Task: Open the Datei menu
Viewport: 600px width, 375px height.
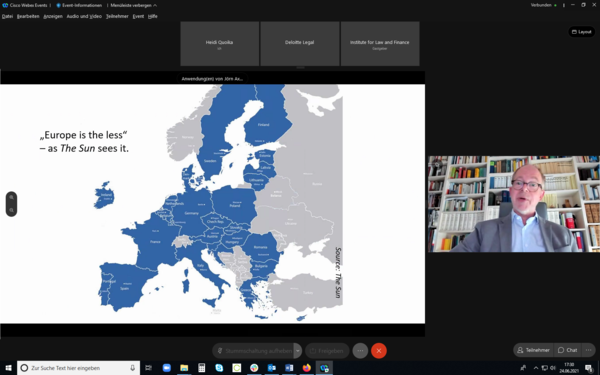Action: pyautogui.click(x=7, y=16)
